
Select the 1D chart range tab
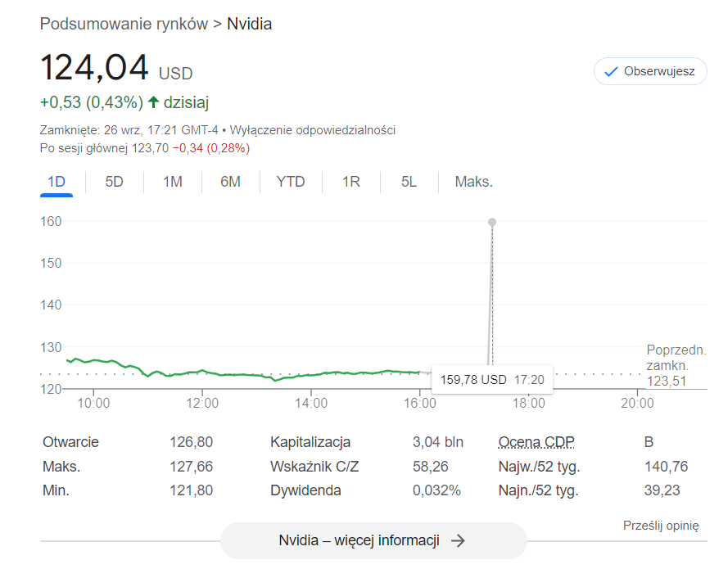pyautogui.click(x=57, y=182)
